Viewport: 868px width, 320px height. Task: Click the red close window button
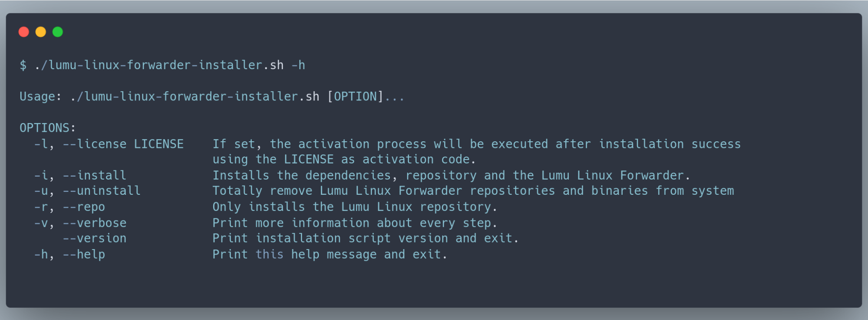point(24,32)
